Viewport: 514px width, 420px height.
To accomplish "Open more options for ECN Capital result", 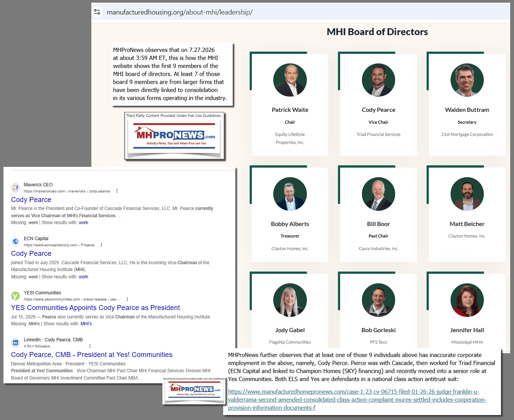I will coord(101,245).
